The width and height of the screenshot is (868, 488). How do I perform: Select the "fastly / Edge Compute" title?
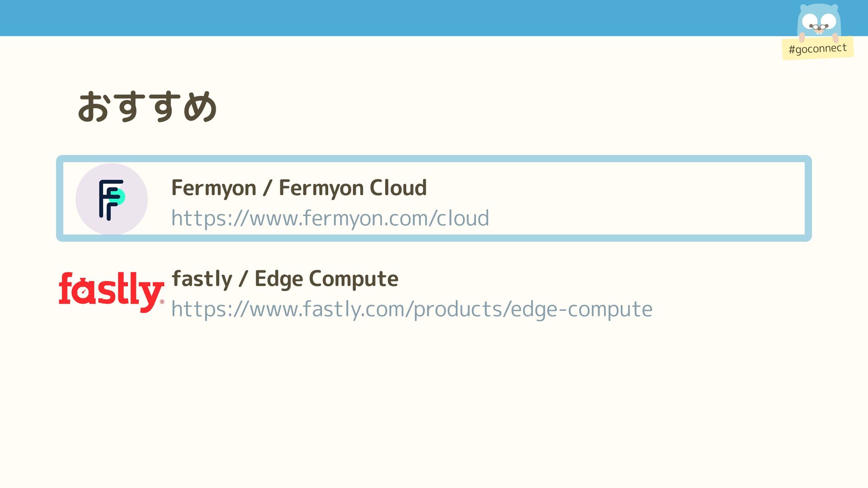tap(285, 278)
